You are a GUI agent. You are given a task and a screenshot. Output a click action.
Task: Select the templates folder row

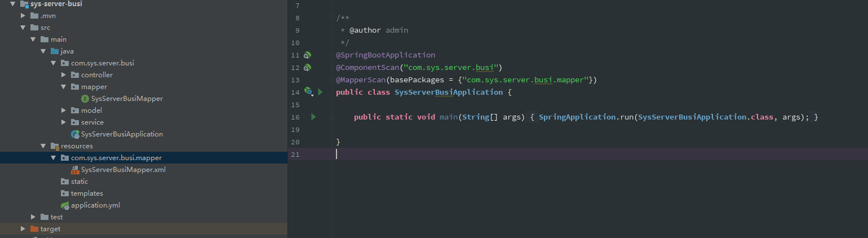[x=144, y=193]
